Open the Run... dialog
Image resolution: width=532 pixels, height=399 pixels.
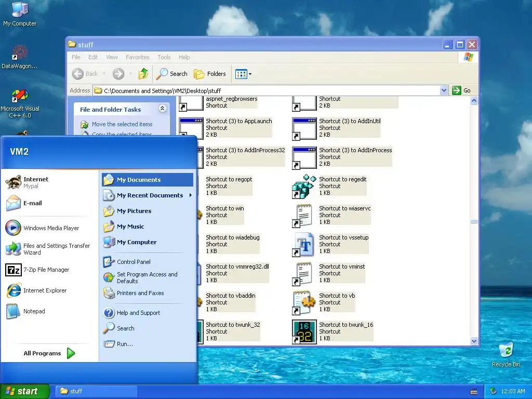tap(118, 344)
